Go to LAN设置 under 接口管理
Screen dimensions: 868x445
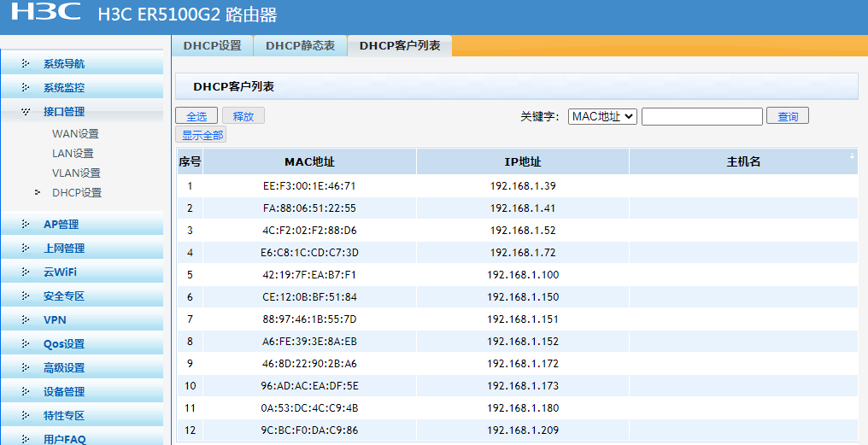73,153
